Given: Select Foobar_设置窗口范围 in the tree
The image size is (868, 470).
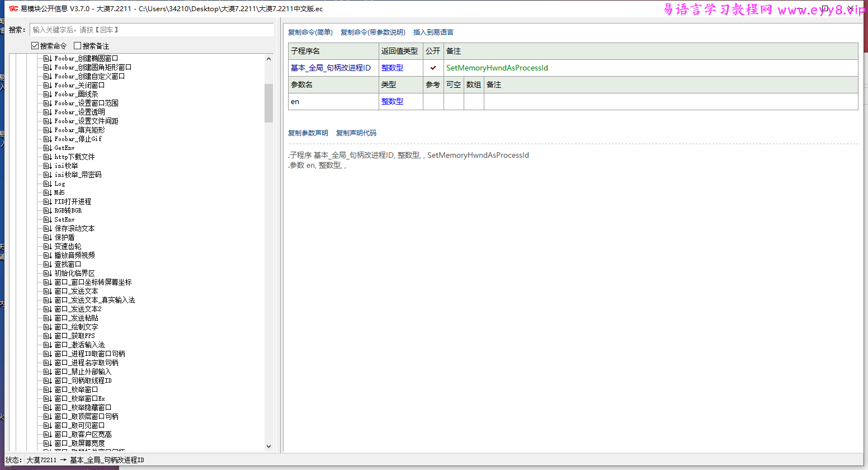Looking at the screenshot, I should coord(86,103).
